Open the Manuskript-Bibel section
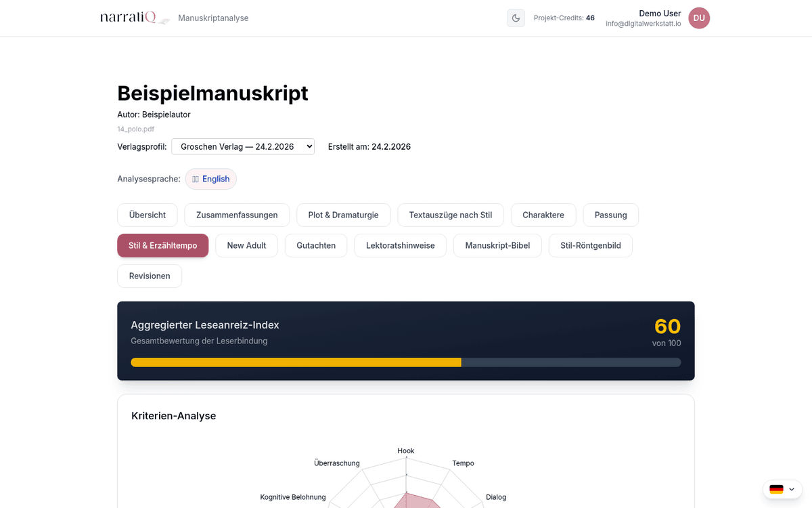The width and height of the screenshot is (812, 508). [497, 245]
